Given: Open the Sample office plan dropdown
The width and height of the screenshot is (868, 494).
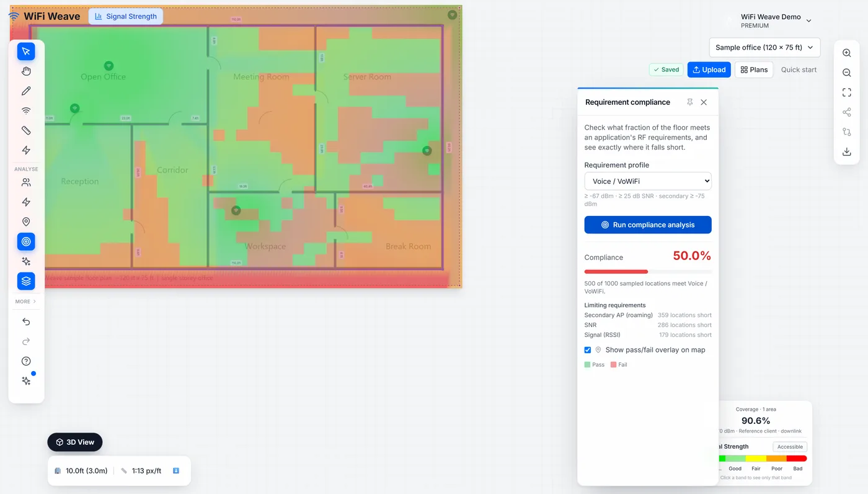Looking at the screenshot, I should (x=764, y=47).
